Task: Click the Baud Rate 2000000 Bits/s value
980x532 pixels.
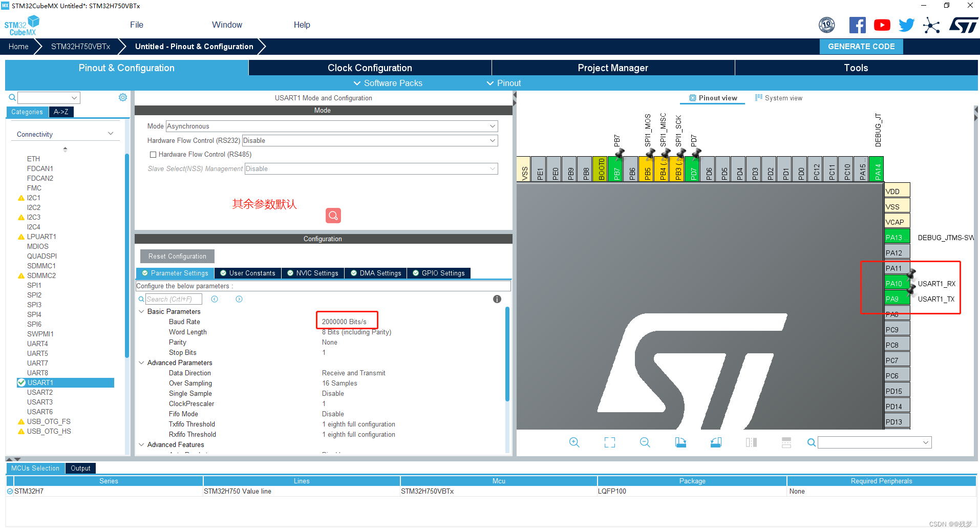Action: pos(344,322)
